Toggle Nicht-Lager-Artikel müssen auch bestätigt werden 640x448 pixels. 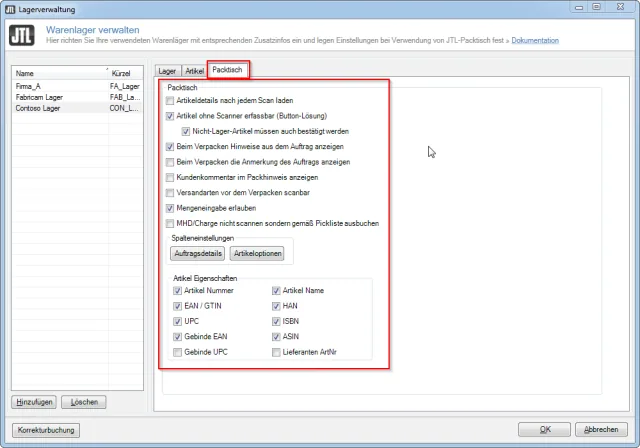tap(186, 131)
